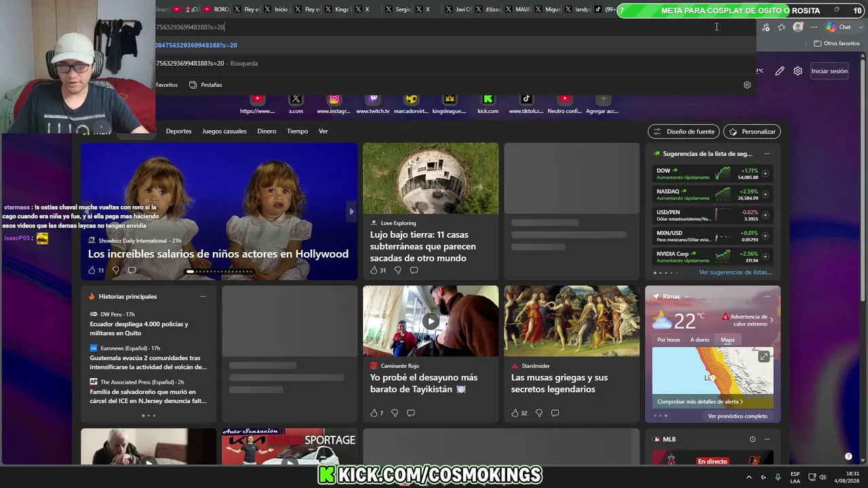Open comments on Lujo bajo tierra article
Screen dimensions: 868x488
[x=414, y=270]
